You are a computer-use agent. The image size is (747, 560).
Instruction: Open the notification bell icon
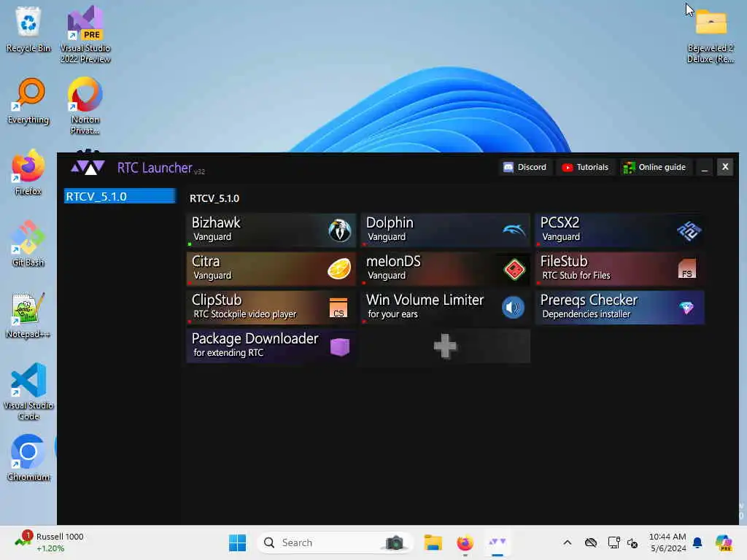(x=697, y=542)
